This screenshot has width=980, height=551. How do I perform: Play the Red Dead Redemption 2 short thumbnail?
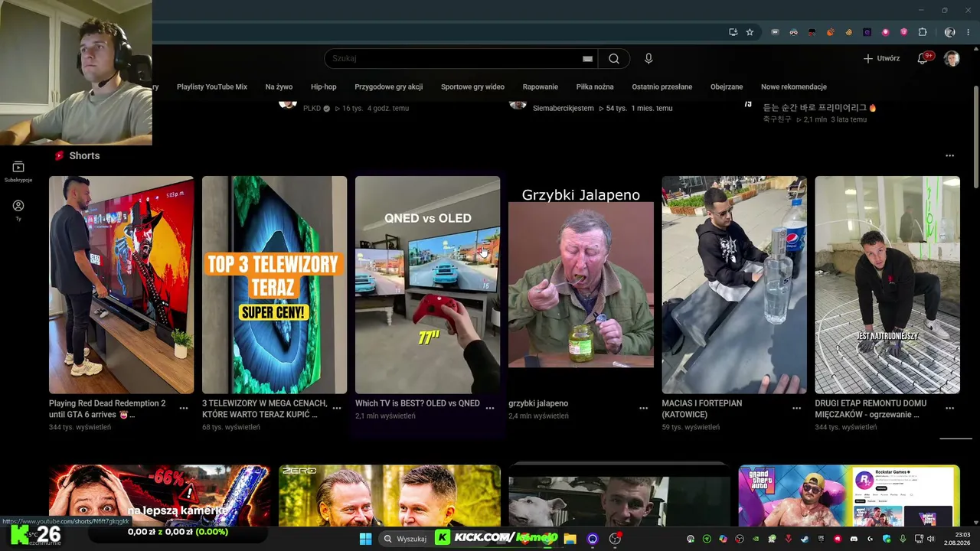121,285
